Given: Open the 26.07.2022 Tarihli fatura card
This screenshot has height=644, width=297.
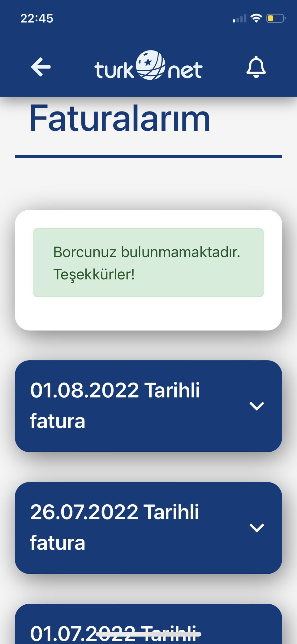Looking at the screenshot, I should pyautogui.click(x=148, y=528).
